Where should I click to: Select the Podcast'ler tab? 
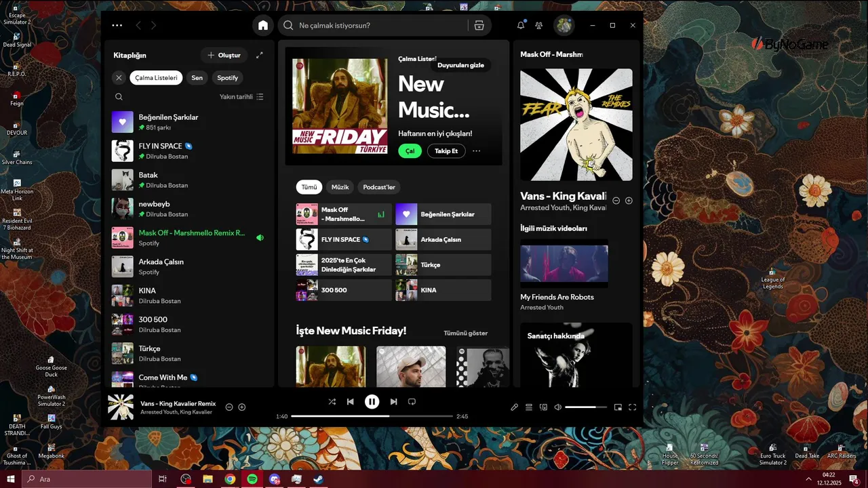(379, 187)
